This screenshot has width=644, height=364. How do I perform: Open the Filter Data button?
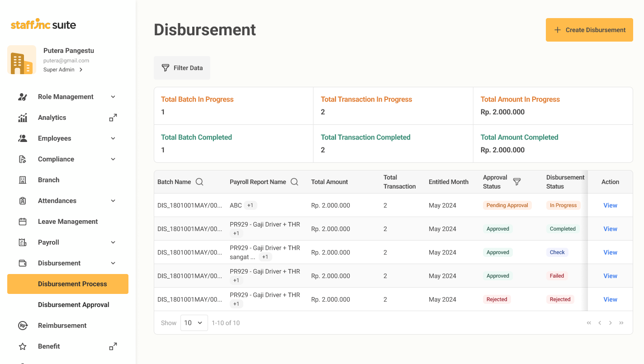pos(182,68)
